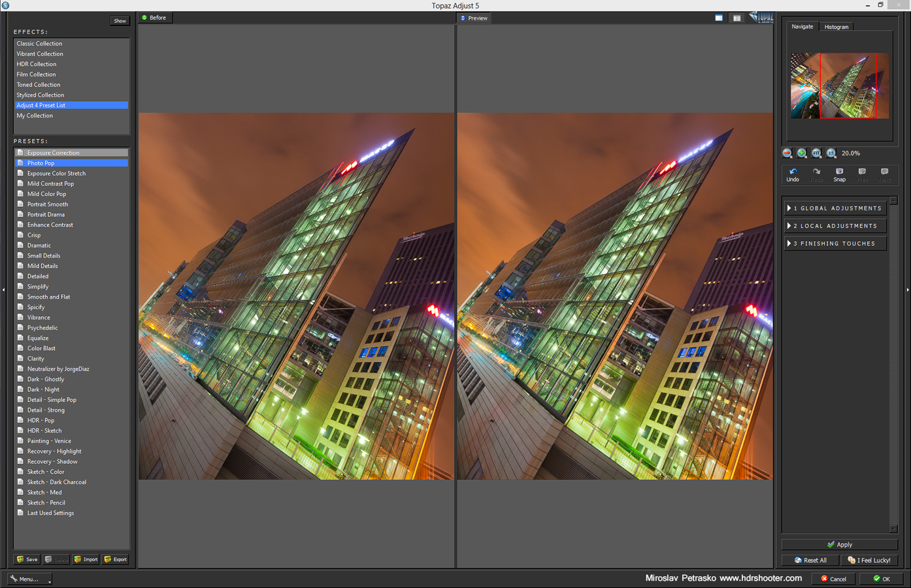Fit image to window with FIT icon

click(x=816, y=153)
